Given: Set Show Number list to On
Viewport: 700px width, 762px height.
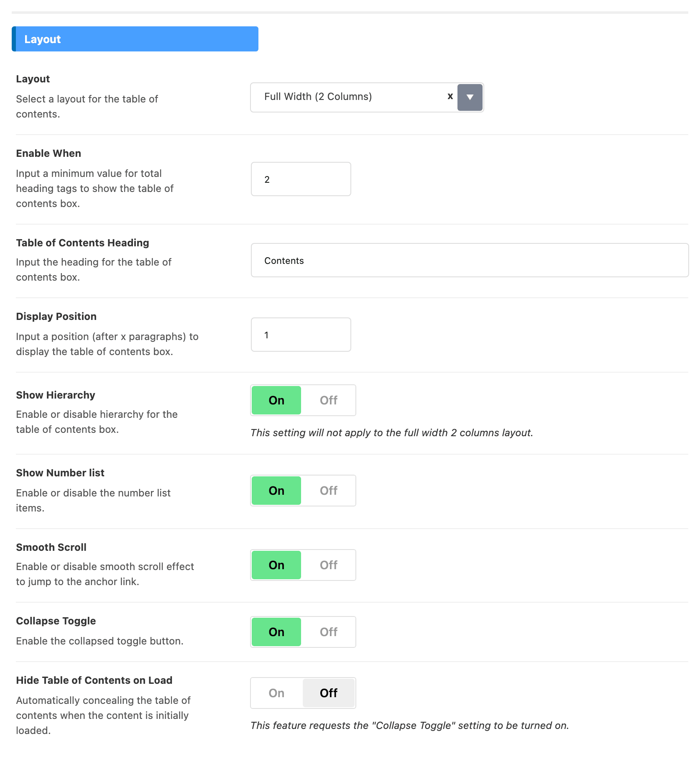Looking at the screenshot, I should click(276, 491).
